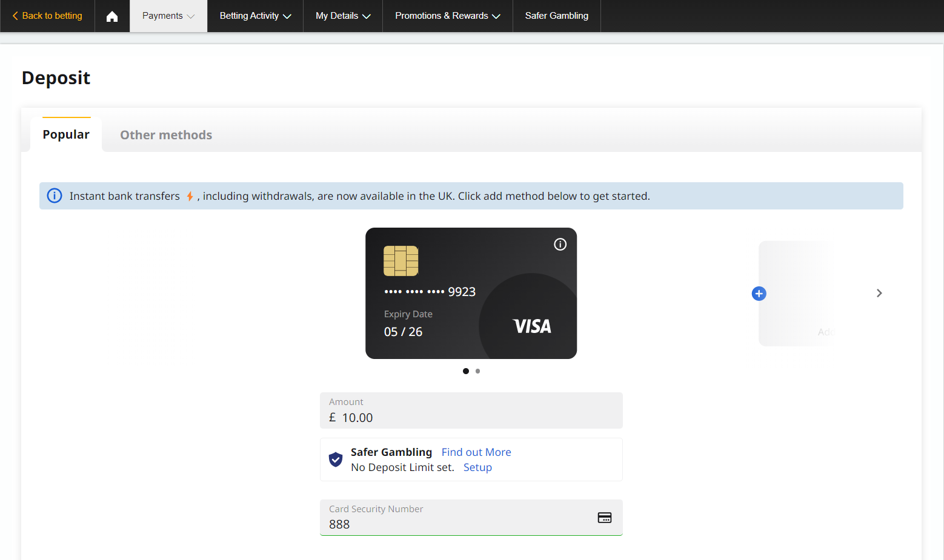
Task: Click the blue plus add method icon
Action: pos(759,294)
